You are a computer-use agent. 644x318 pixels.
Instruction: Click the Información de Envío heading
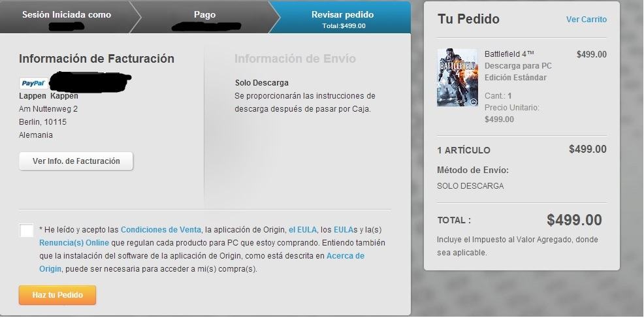295,58
